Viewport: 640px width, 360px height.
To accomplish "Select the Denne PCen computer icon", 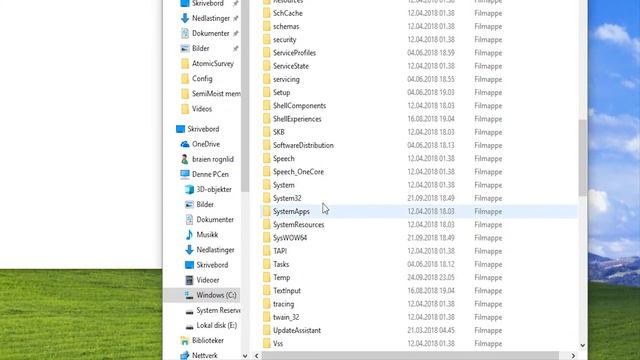I will (x=185, y=174).
